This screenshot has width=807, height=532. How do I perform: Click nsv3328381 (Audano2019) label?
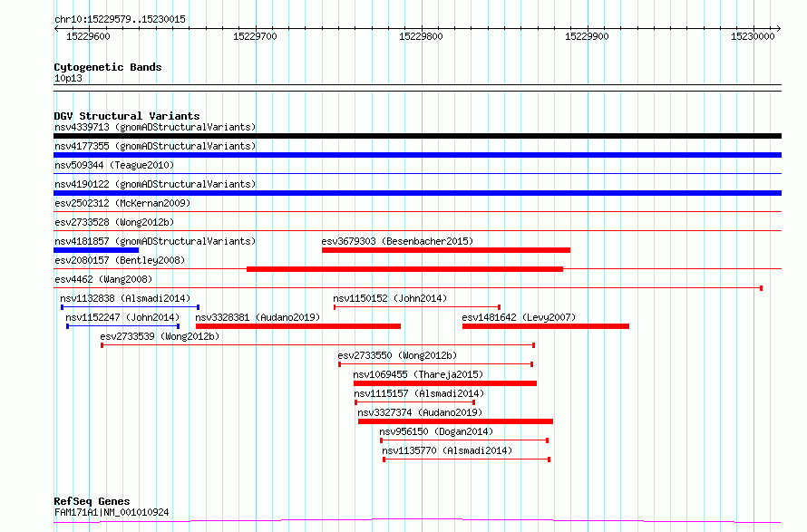tap(258, 317)
